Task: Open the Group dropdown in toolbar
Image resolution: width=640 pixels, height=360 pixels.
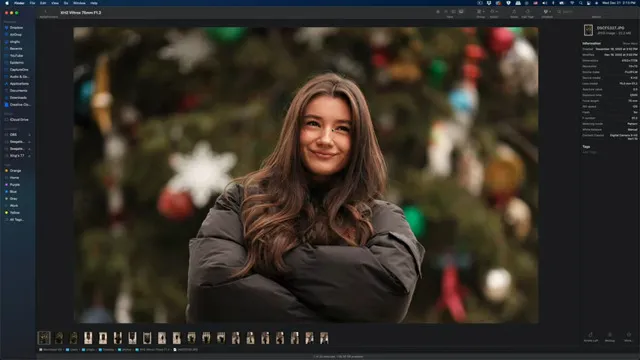Action: (x=480, y=12)
